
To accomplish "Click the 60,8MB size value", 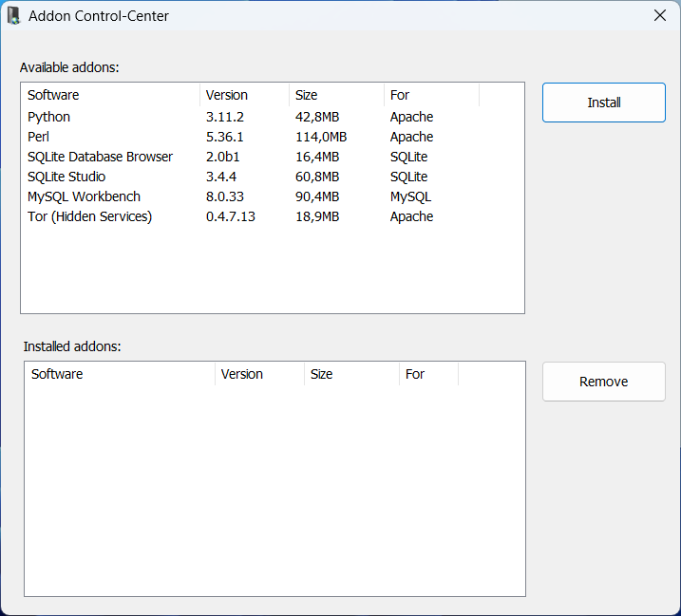I will [x=317, y=177].
